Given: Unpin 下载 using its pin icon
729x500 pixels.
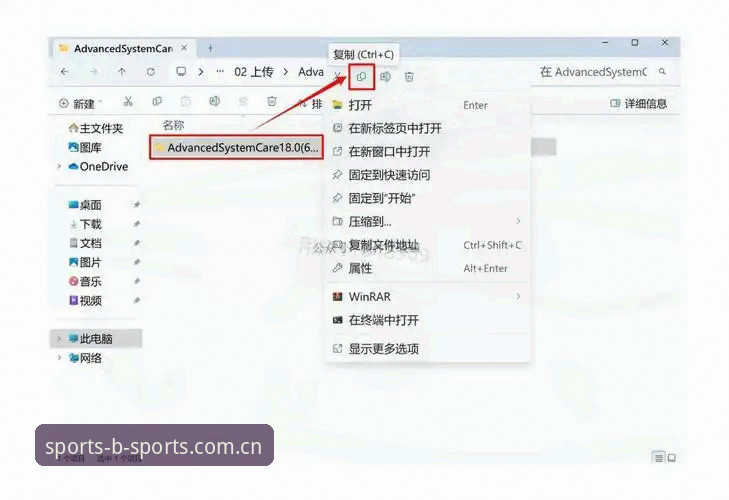Looking at the screenshot, I should 136,224.
